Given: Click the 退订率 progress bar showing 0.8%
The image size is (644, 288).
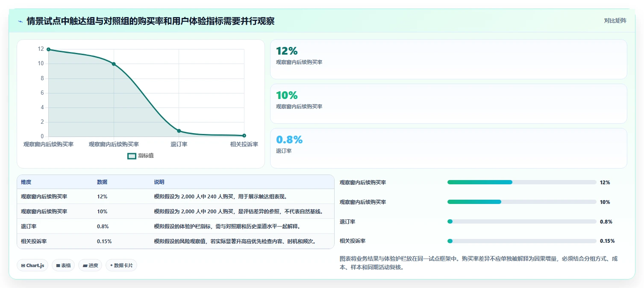Looking at the screenshot, I should coord(522,221).
